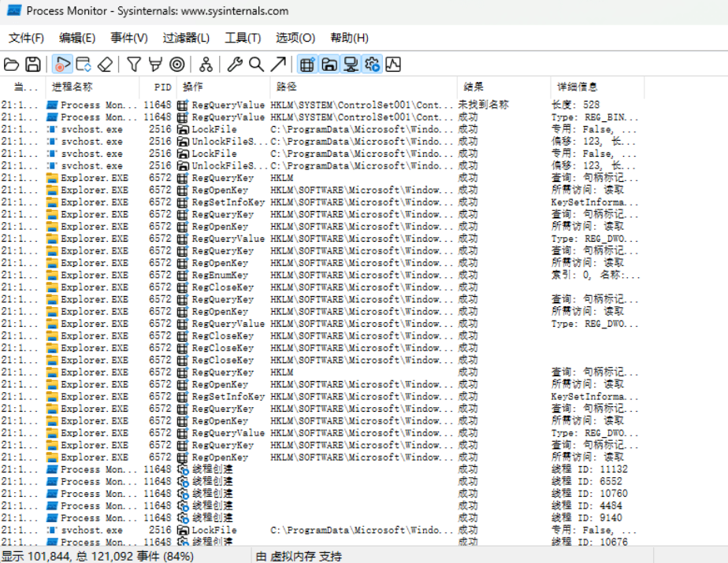Open the 文件(F) menu
Image resolution: width=728 pixels, height=563 pixels.
(x=26, y=38)
